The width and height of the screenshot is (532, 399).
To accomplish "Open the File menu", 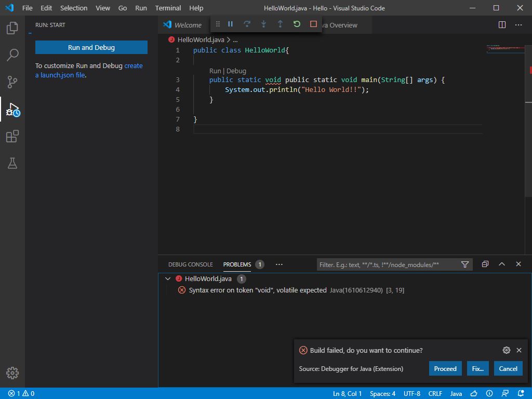I will pos(27,8).
